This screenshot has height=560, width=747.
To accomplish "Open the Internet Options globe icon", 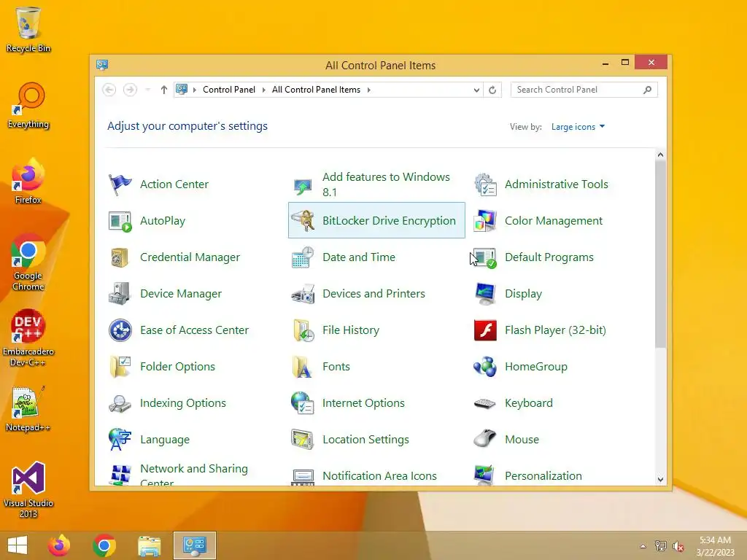I will [x=303, y=403].
